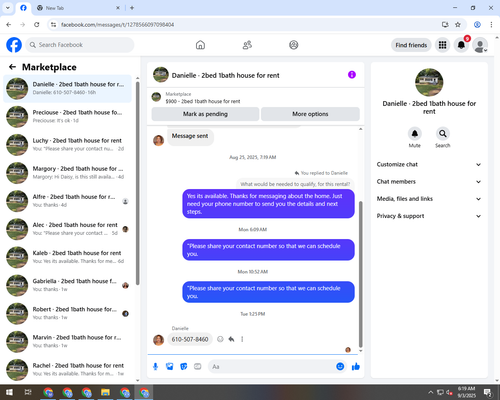The image size is (500, 400).
Task: Click the address bar URL
Action: (x=117, y=25)
